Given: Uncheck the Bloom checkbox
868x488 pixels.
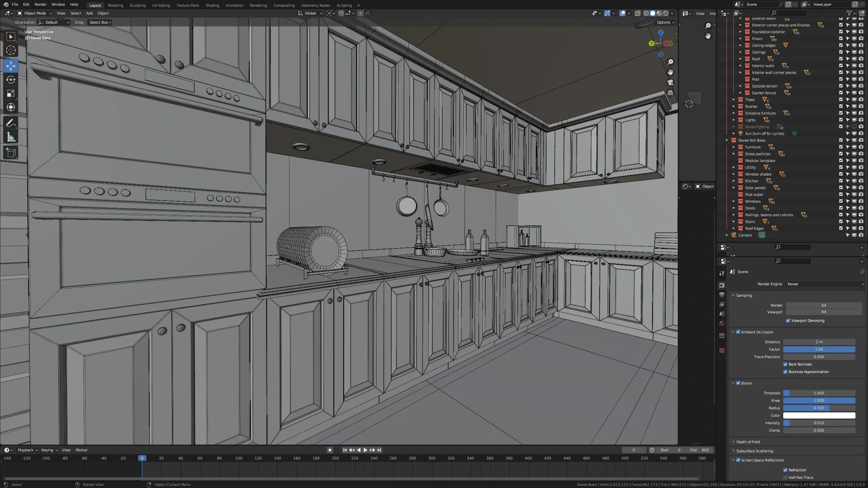Looking at the screenshot, I should [x=738, y=383].
